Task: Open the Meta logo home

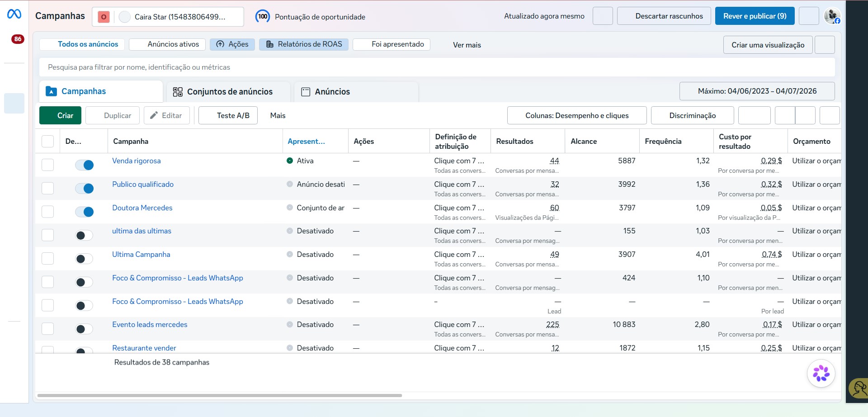Action: coord(14,14)
